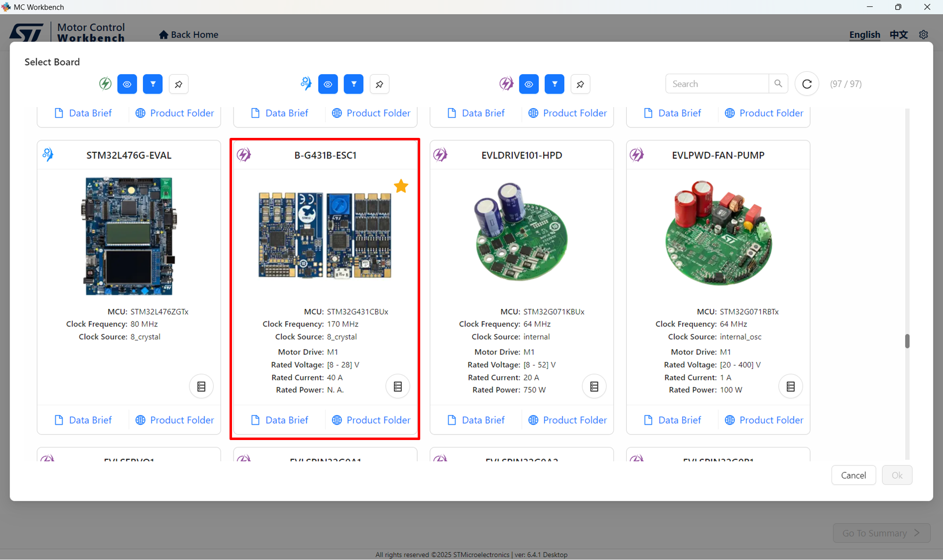This screenshot has width=943, height=560.
Task: Pin the control board filter group
Action: click(179, 84)
